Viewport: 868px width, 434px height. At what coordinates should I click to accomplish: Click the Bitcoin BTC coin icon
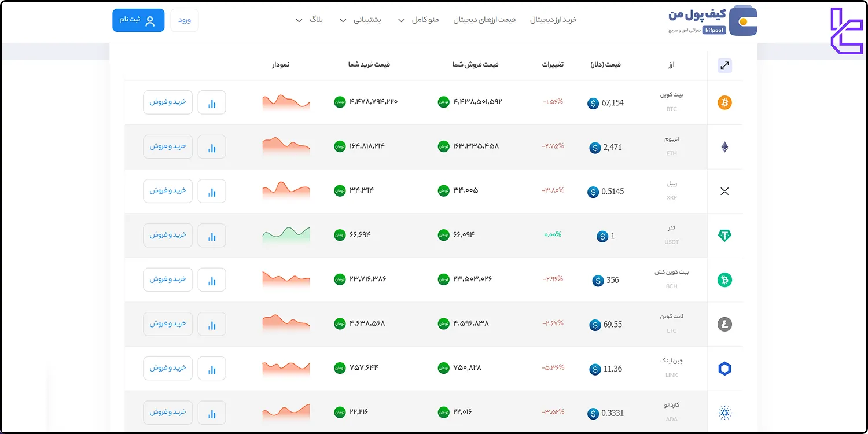pos(724,103)
